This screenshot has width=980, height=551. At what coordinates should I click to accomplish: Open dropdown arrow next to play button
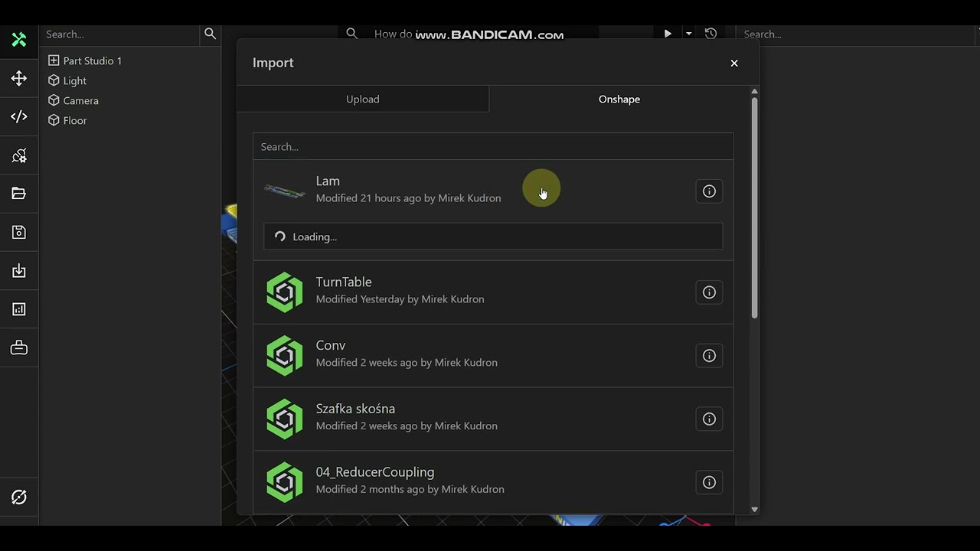tap(688, 34)
